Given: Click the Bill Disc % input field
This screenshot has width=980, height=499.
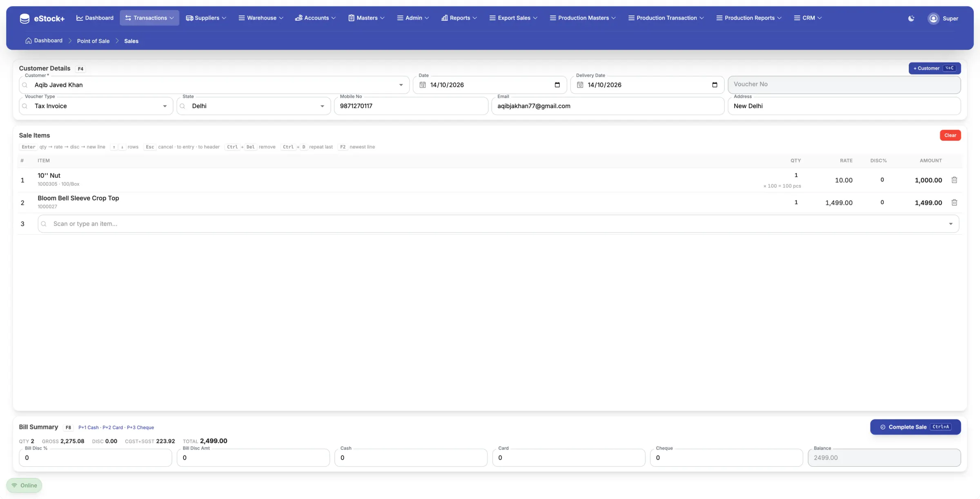Looking at the screenshot, I should tap(96, 458).
